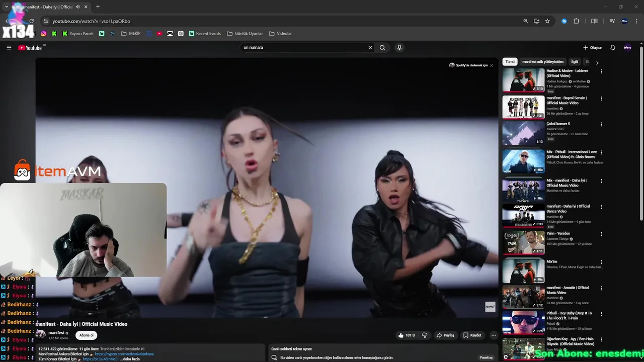Click the page vertical scrollbar
The width and height of the screenshot is (644, 362).
pos(641,133)
